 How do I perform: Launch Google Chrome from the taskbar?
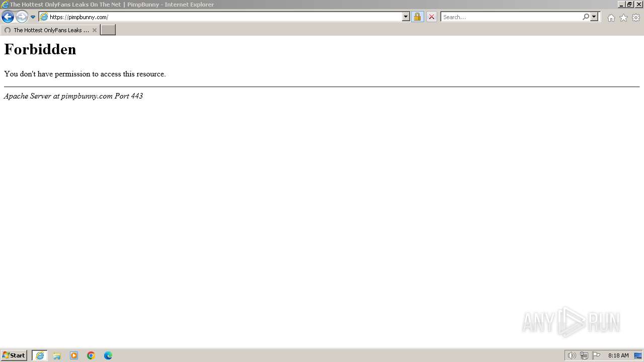pos(91,355)
